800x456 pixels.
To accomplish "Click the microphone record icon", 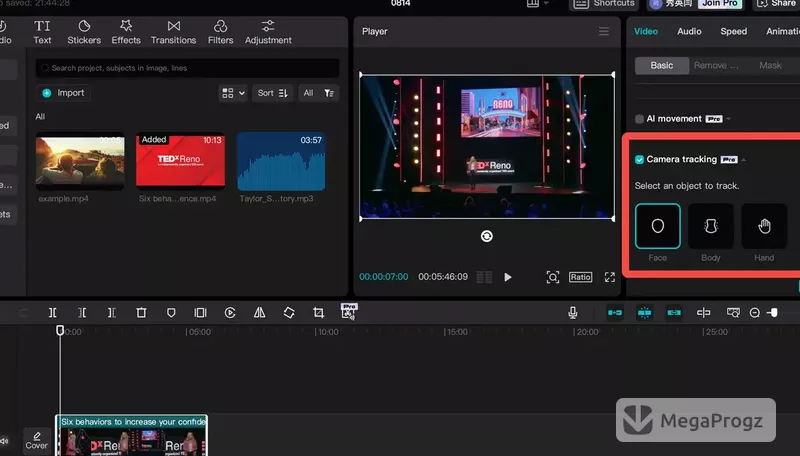I will tap(572, 313).
